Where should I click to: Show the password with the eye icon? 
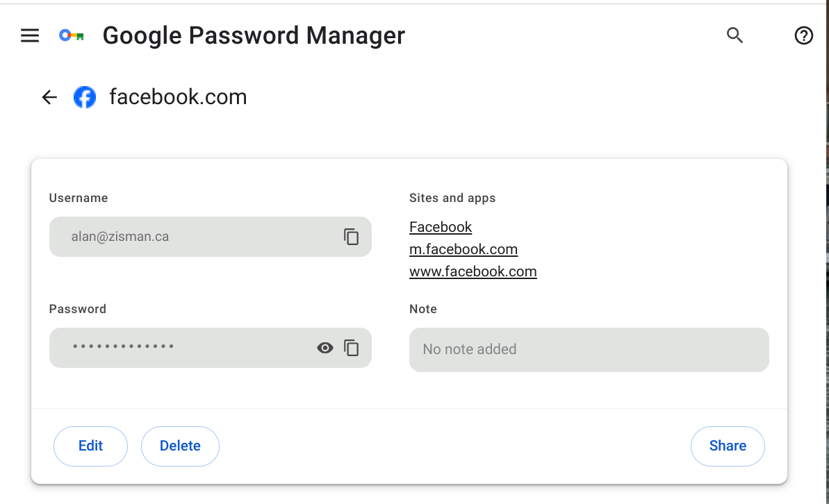pyautogui.click(x=325, y=348)
